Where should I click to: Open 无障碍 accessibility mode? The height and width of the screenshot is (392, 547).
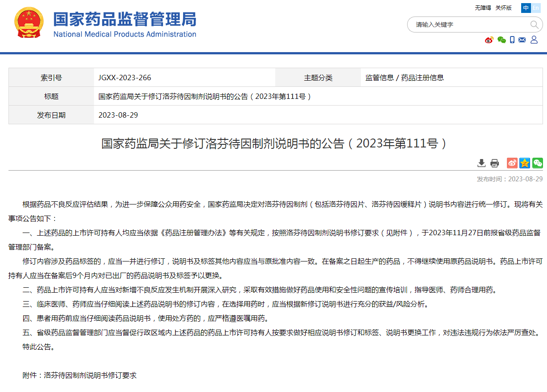(482, 8)
